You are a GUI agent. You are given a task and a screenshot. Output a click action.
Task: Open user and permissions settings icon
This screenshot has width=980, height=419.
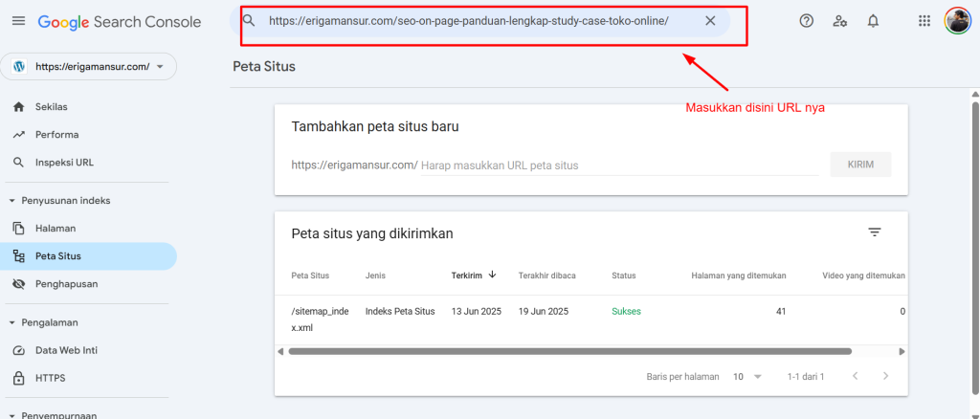point(840,21)
